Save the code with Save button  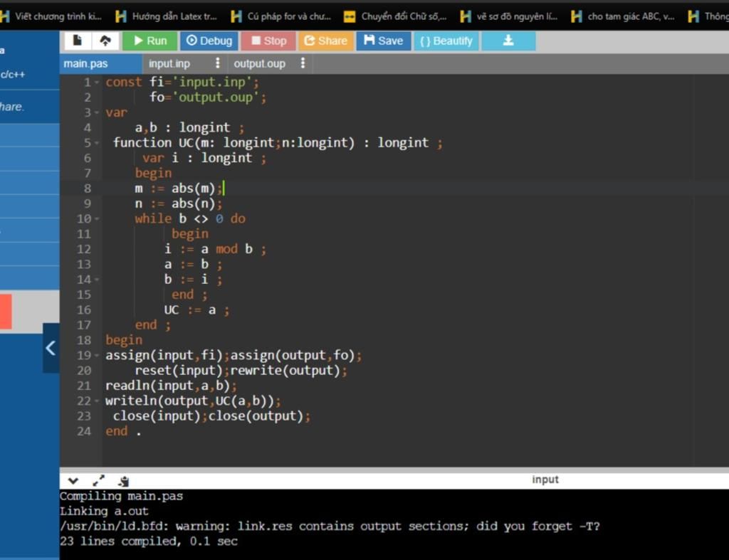click(x=383, y=41)
